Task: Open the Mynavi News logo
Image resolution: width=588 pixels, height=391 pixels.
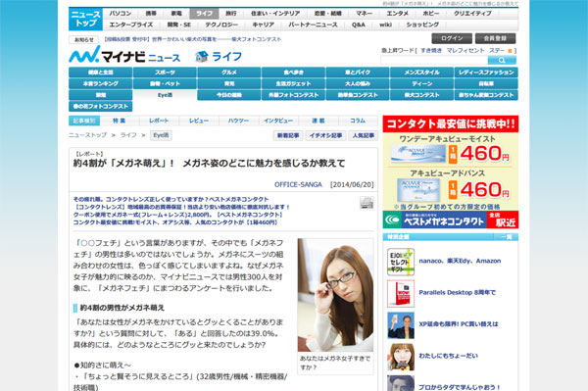Action: pos(124,55)
